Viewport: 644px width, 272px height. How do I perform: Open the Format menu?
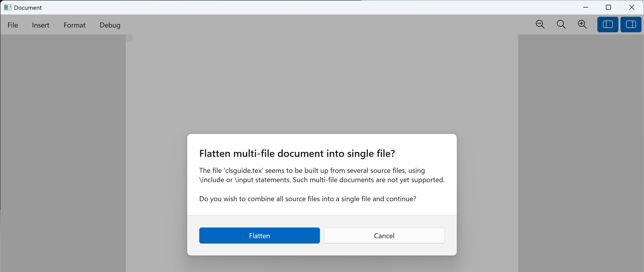[74, 25]
